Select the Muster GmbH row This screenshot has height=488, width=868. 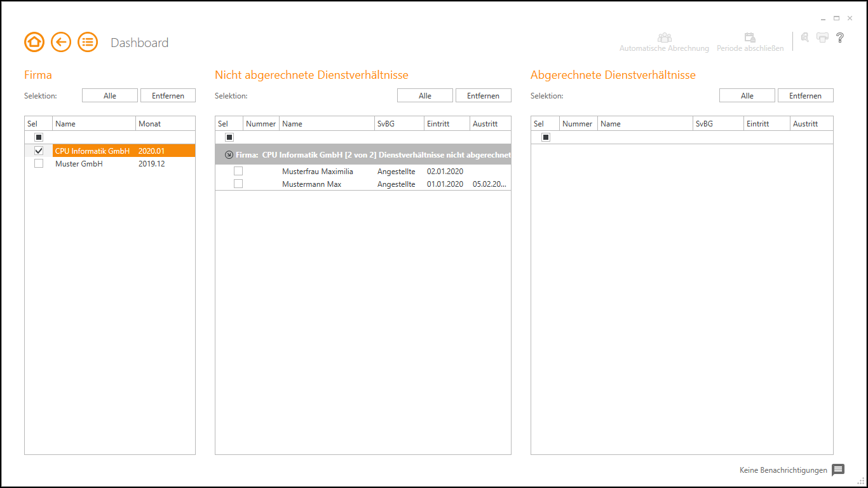tap(110, 163)
